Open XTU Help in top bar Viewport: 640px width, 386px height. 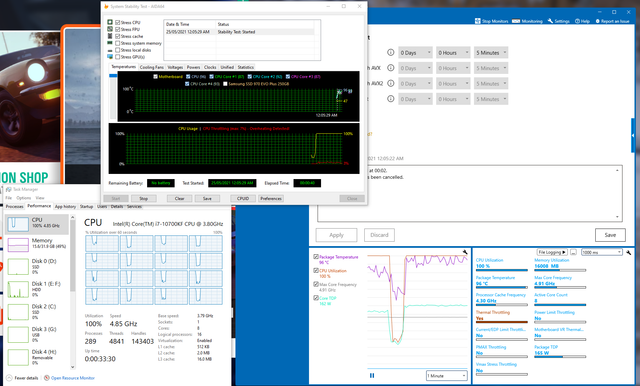click(x=582, y=21)
